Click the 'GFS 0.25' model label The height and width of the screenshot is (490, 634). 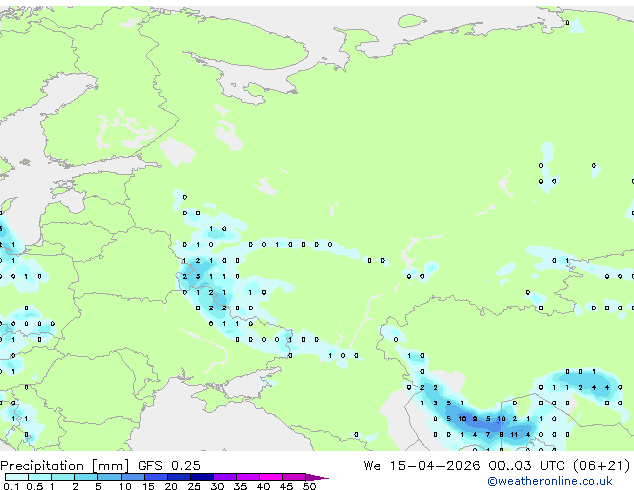[x=169, y=466]
